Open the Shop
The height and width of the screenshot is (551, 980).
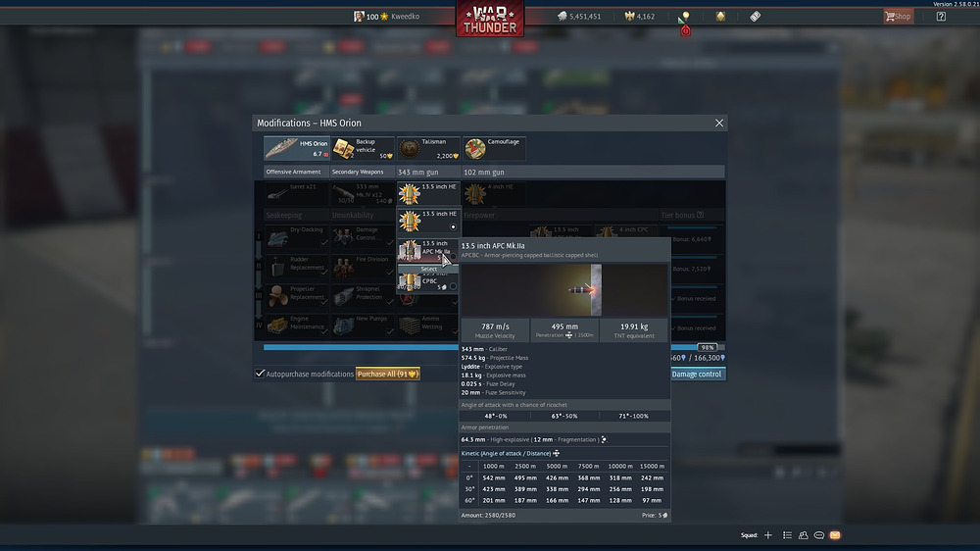tap(898, 17)
